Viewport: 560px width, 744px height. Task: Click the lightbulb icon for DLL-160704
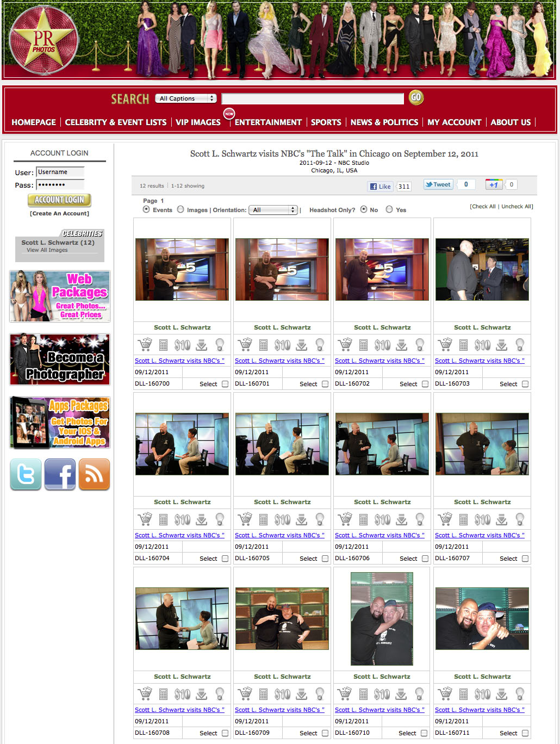coord(220,519)
